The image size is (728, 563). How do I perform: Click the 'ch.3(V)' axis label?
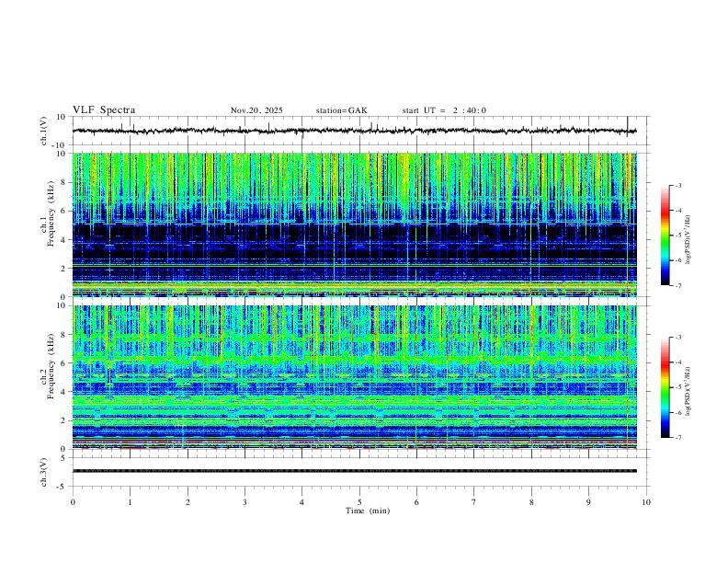[44, 473]
